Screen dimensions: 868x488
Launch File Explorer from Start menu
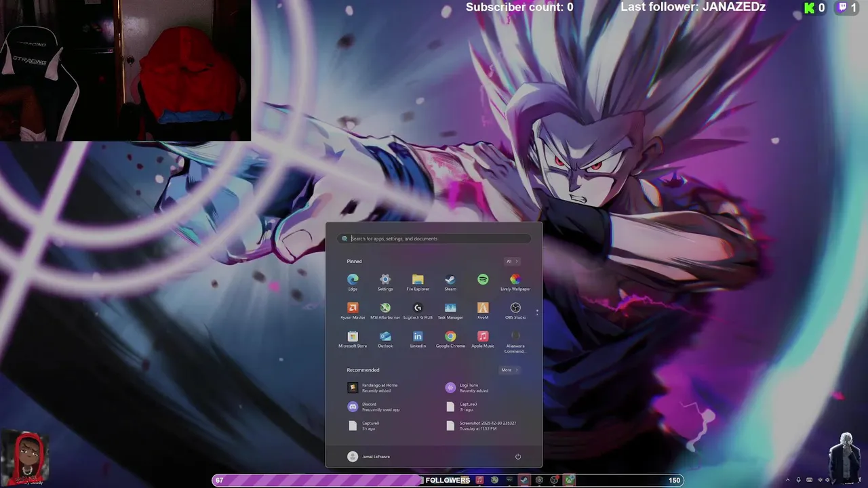418,282
